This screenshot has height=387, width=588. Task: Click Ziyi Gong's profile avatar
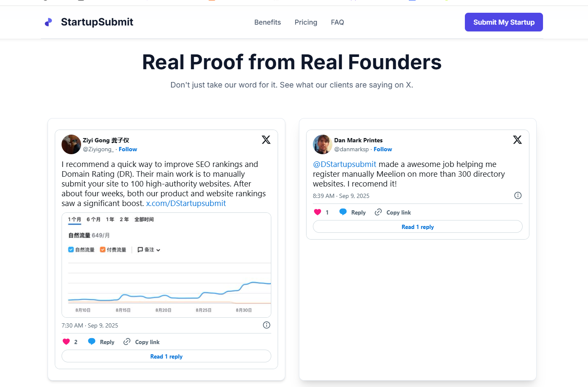[71, 144]
